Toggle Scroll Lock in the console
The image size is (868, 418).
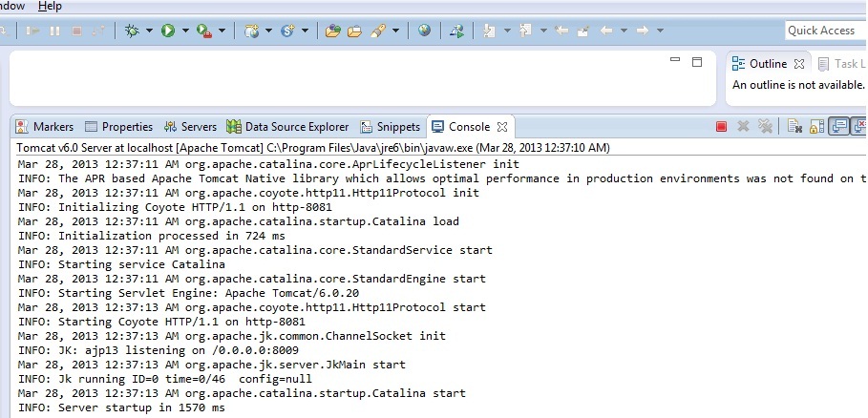[x=816, y=127]
